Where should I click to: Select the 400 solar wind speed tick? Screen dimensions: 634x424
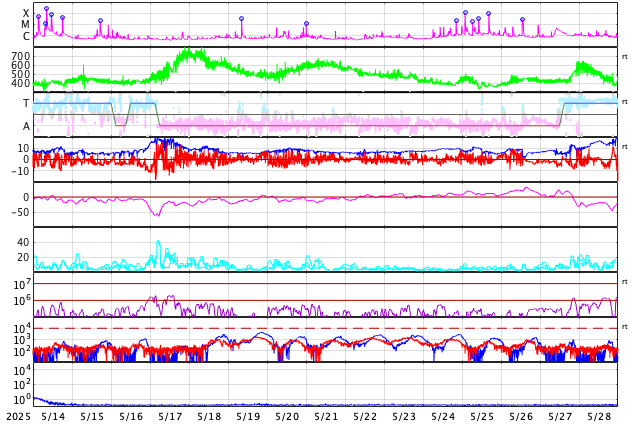click(21, 83)
